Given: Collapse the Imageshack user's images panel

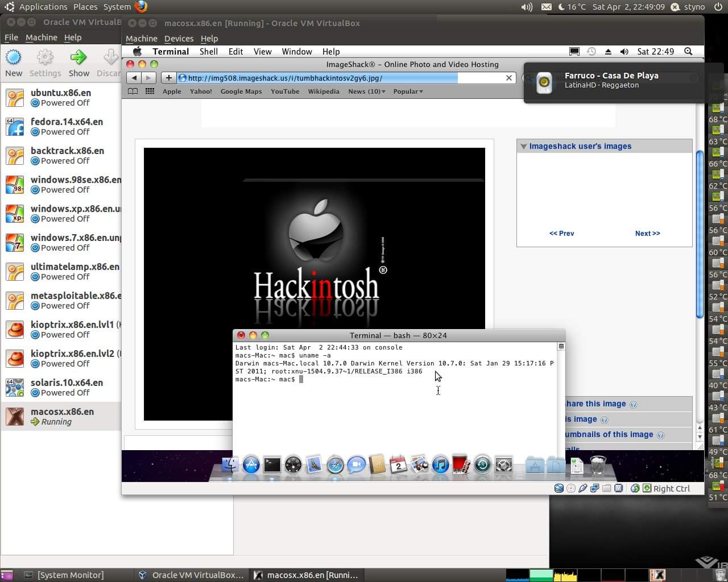Looking at the screenshot, I should click(523, 146).
